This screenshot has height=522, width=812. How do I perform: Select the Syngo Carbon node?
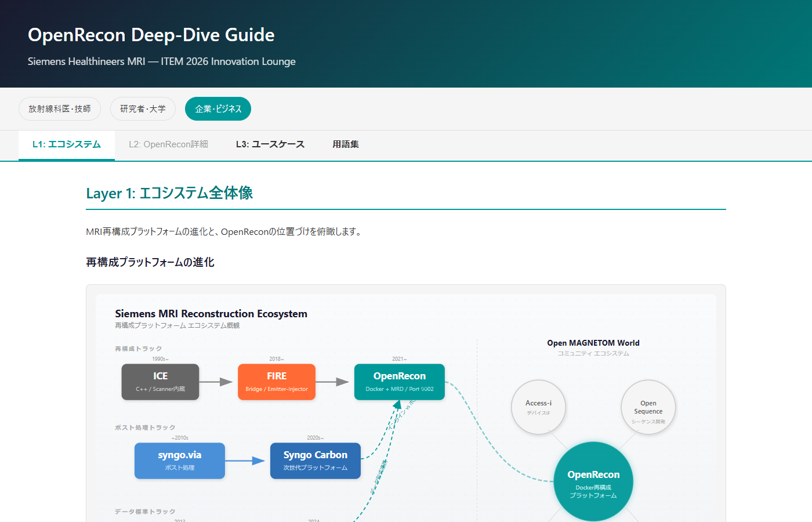(316, 461)
